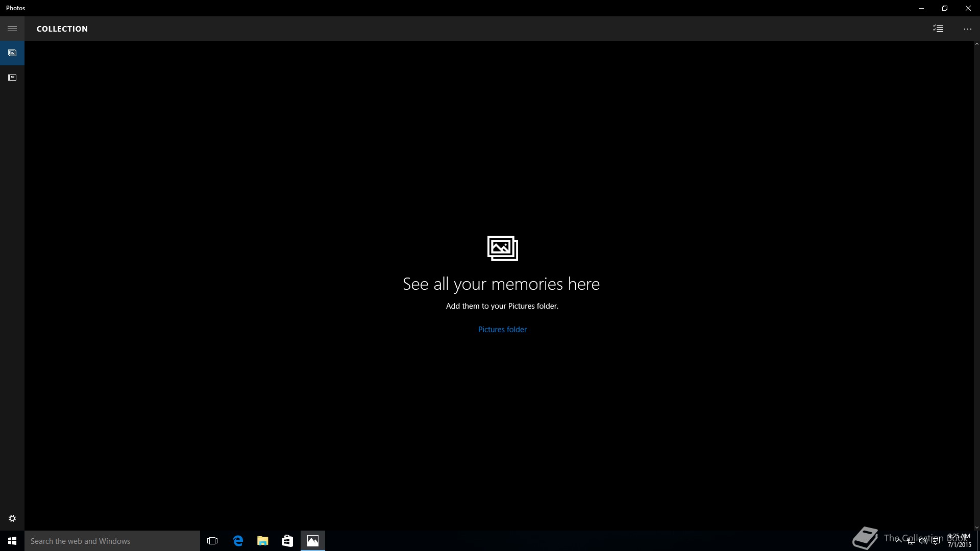Minimize the Photos window

pyautogui.click(x=921, y=8)
